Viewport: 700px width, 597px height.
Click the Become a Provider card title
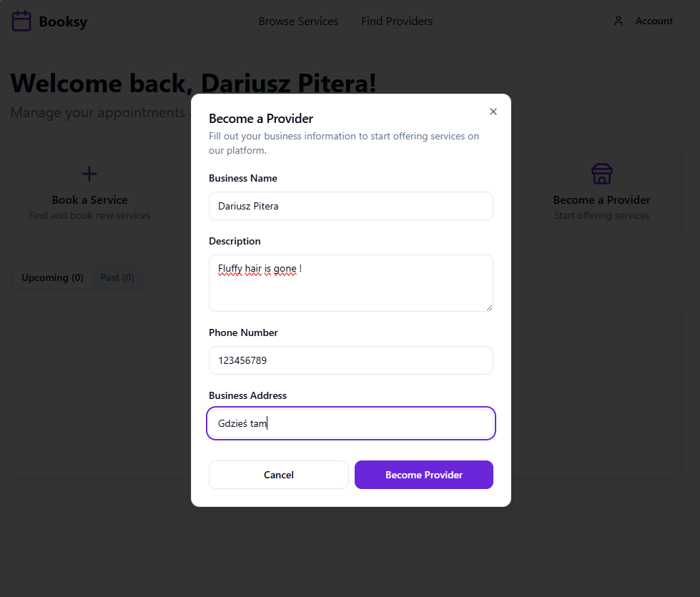coord(601,200)
